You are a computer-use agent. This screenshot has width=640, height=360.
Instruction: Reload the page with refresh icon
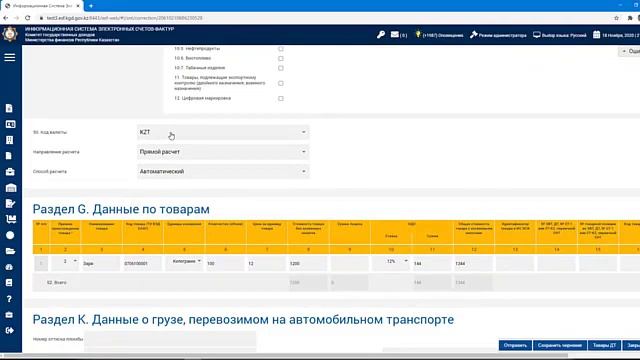pyautogui.click(x=28, y=18)
